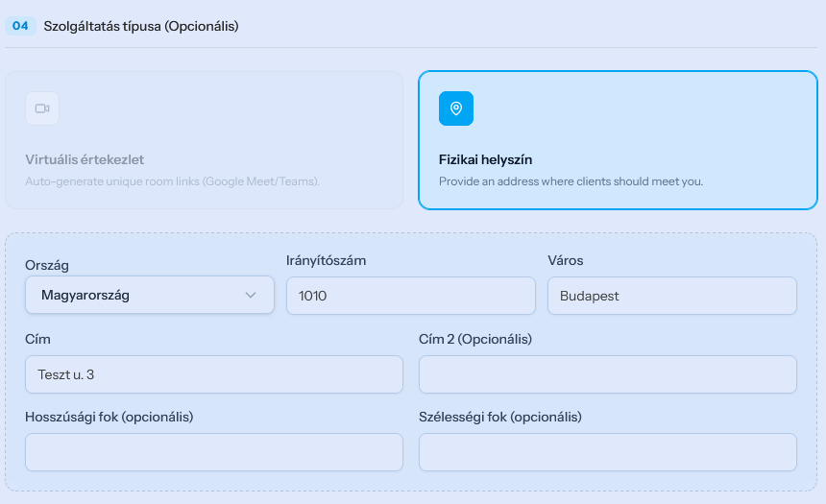Focus the Irányítószám field containing 1010
The width and height of the screenshot is (826, 504).
(x=411, y=296)
